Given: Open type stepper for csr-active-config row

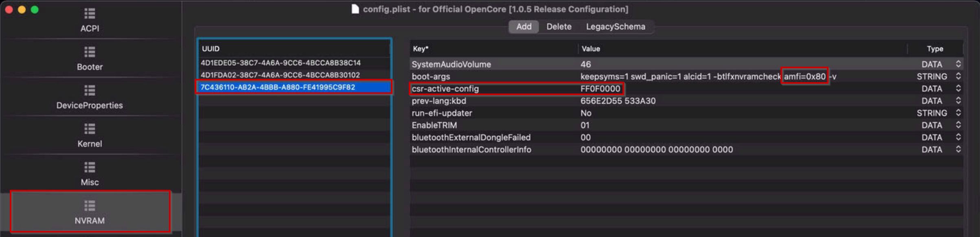Looking at the screenshot, I should pos(958,88).
